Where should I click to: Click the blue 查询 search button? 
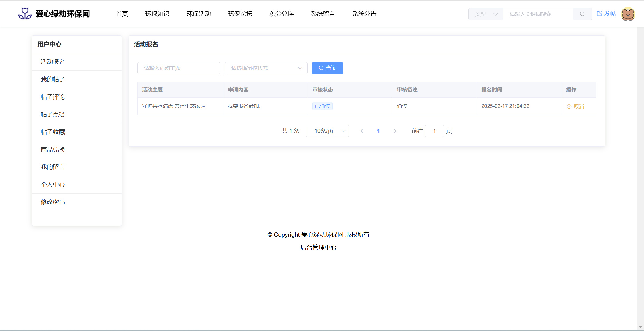point(327,68)
